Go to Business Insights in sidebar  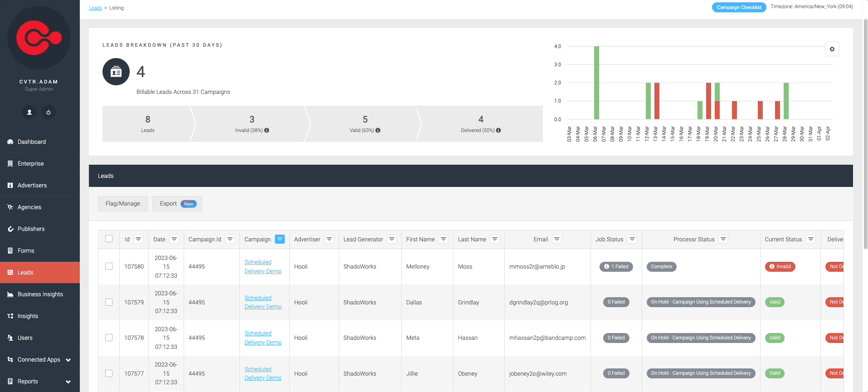(40, 294)
